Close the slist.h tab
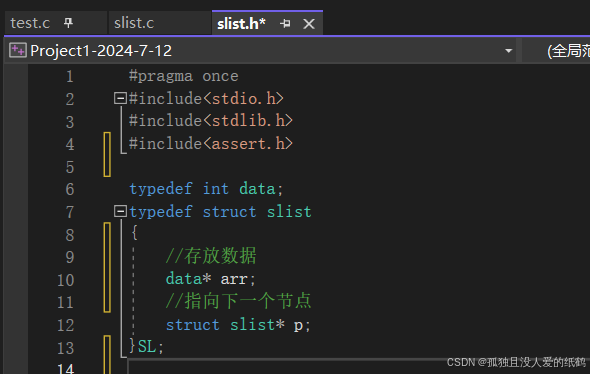 pyautogui.click(x=309, y=24)
